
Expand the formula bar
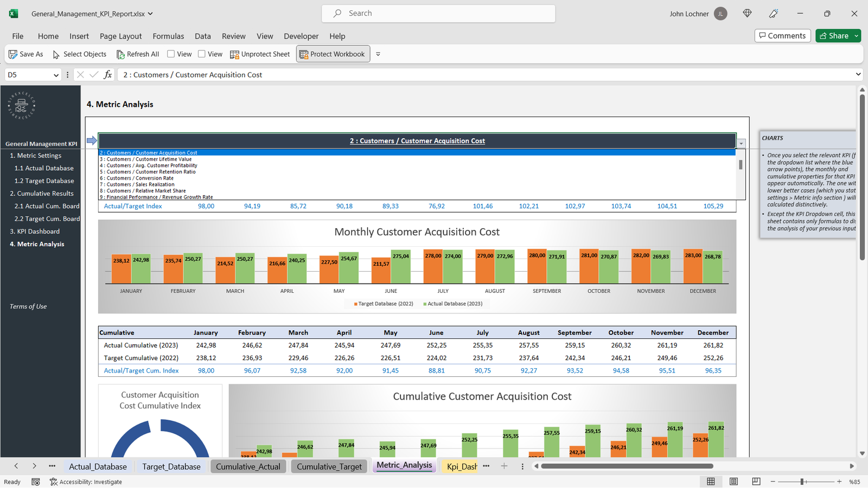pyautogui.click(x=858, y=75)
